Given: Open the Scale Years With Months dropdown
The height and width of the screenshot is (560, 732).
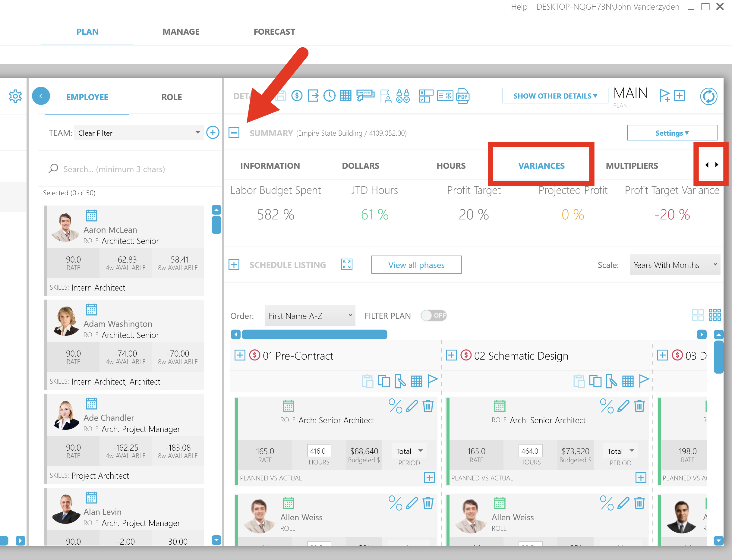Looking at the screenshot, I should point(675,265).
